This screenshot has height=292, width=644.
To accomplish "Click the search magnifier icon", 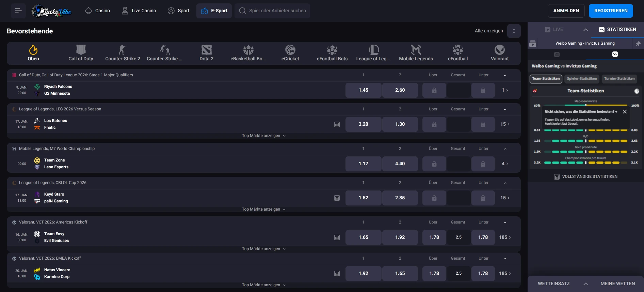I will tap(242, 11).
